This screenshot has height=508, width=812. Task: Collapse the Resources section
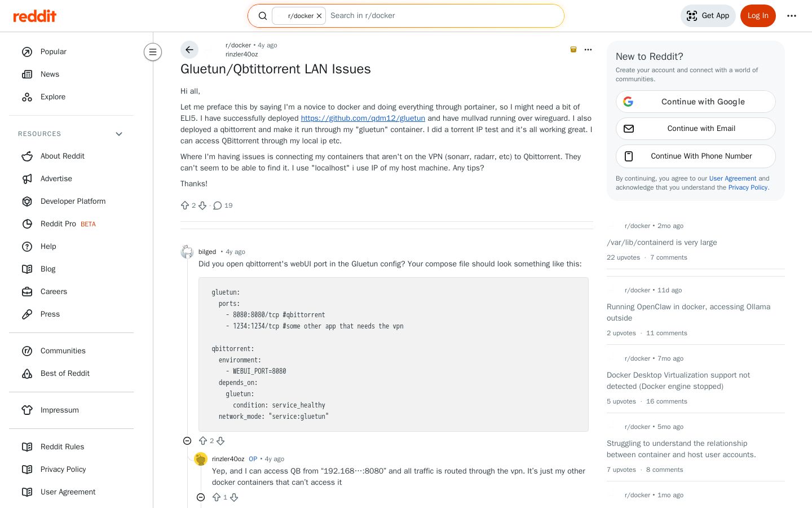click(x=119, y=134)
